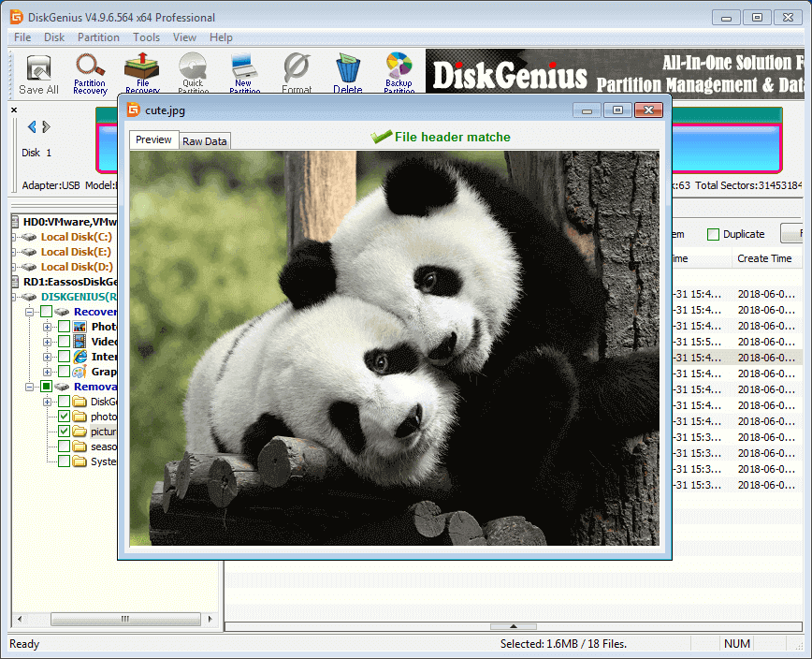Expand the Video type node
Image resolution: width=812 pixels, height=659 pixels.
point(47,342)
